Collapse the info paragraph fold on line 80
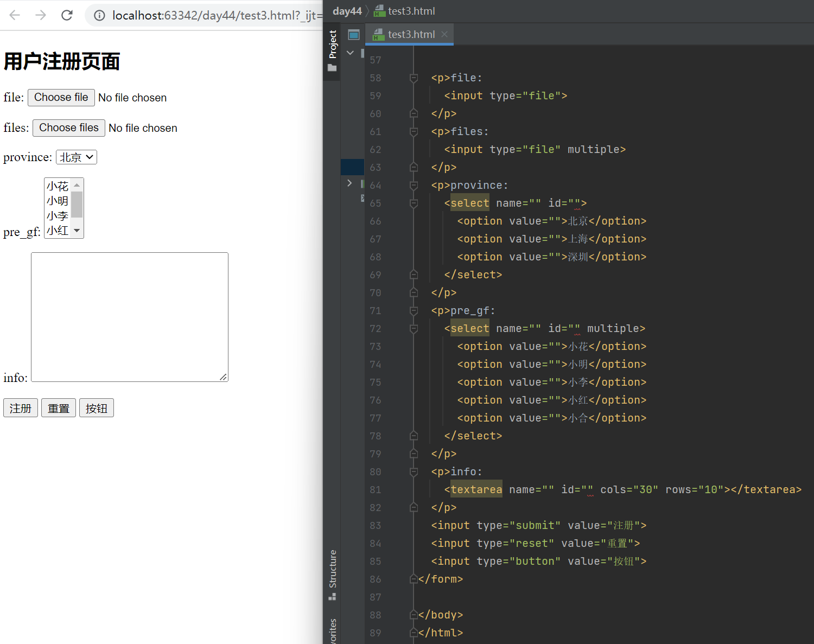 (414, 472)
